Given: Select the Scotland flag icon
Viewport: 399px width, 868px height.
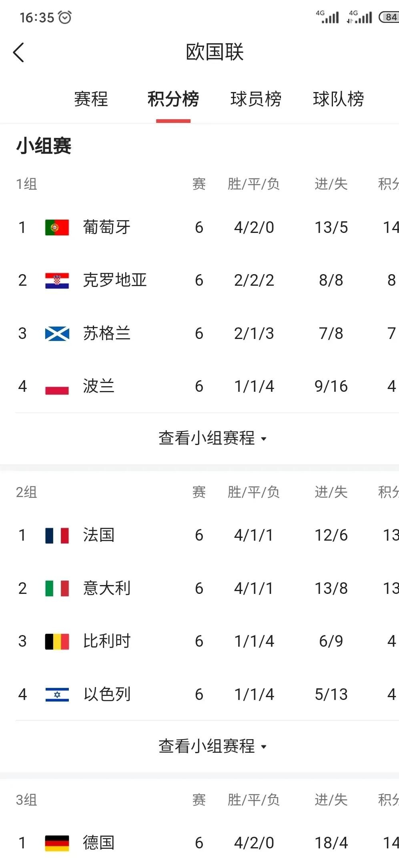Looking at the screenshot, I should click(x=56, y=333).
